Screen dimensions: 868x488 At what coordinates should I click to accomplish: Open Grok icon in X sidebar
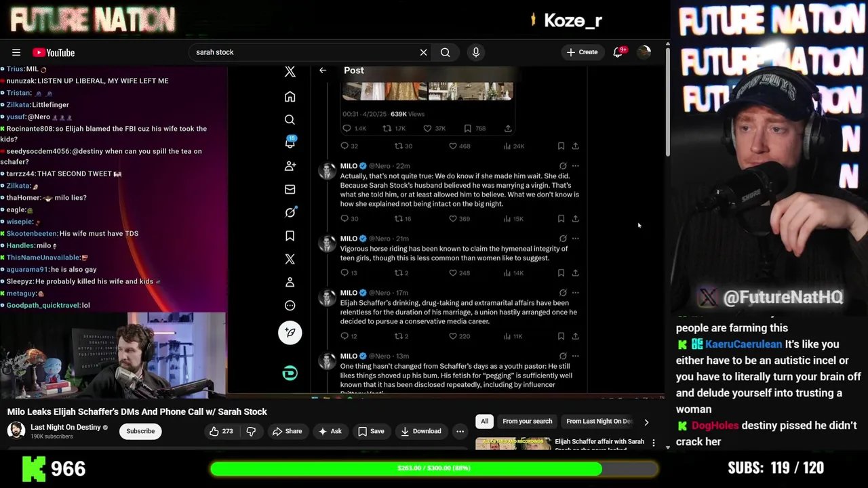click(290, 212)
